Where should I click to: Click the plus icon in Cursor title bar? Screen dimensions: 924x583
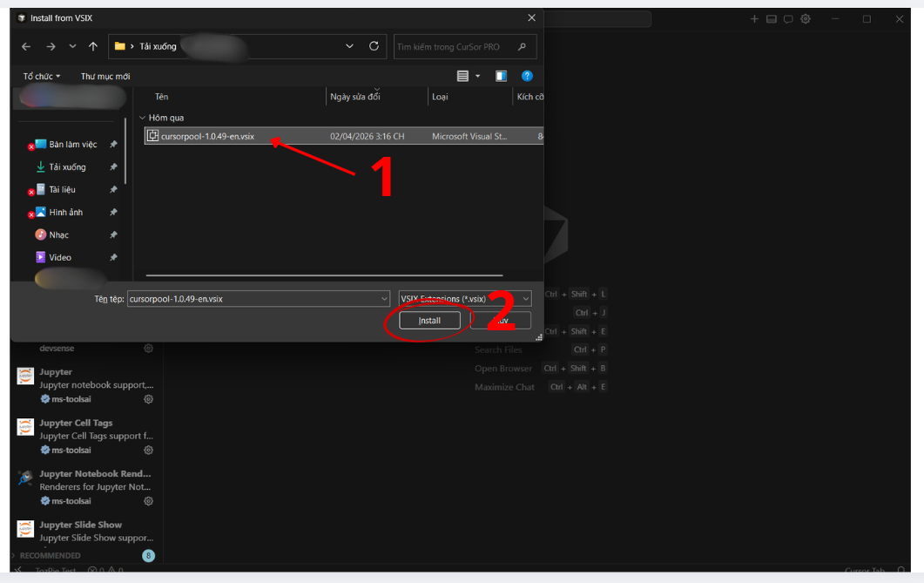[754, 19]
